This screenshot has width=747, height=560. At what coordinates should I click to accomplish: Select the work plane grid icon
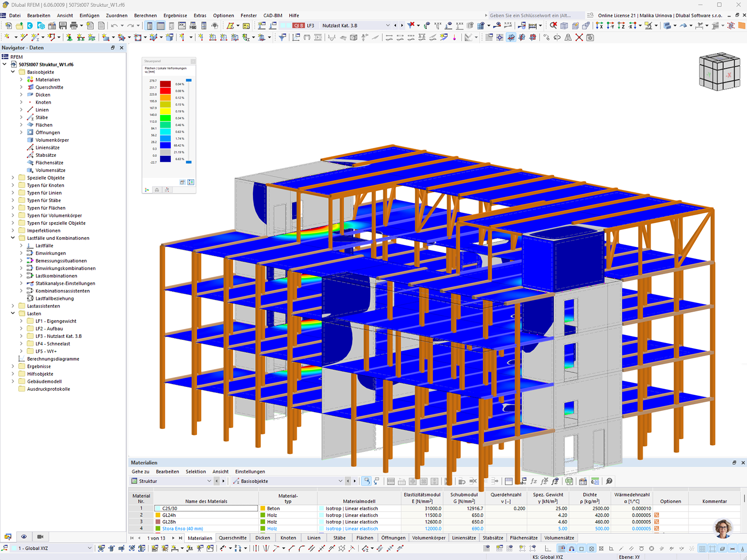pyautogui.click(x=490, y=37)
